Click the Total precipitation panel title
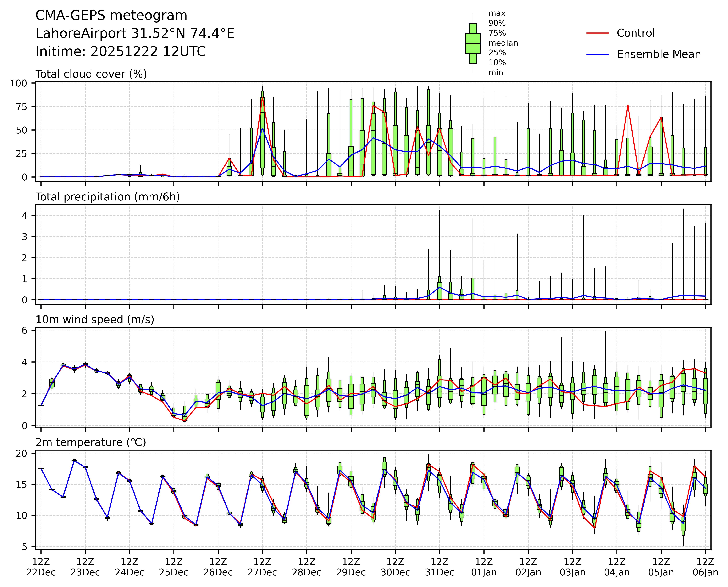This screenshot has height=587, width=728. 108,197
